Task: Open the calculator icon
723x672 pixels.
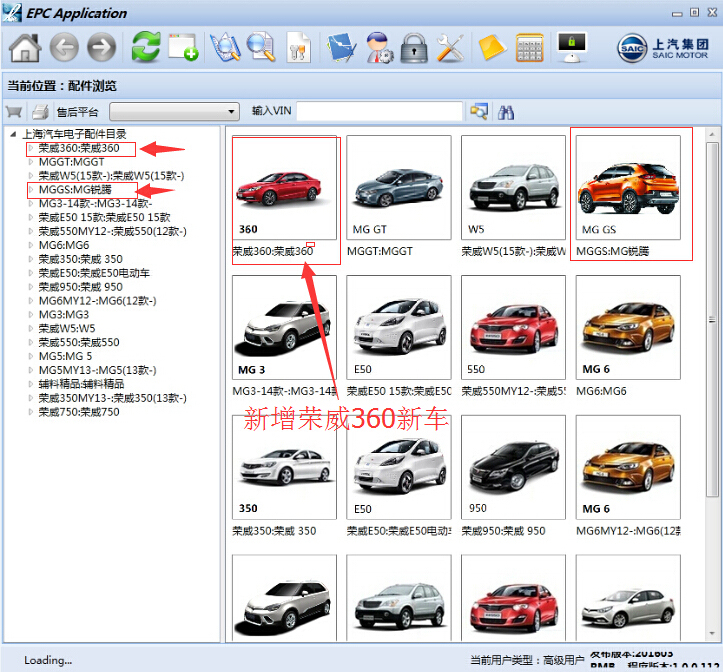Action: point(529,47)
